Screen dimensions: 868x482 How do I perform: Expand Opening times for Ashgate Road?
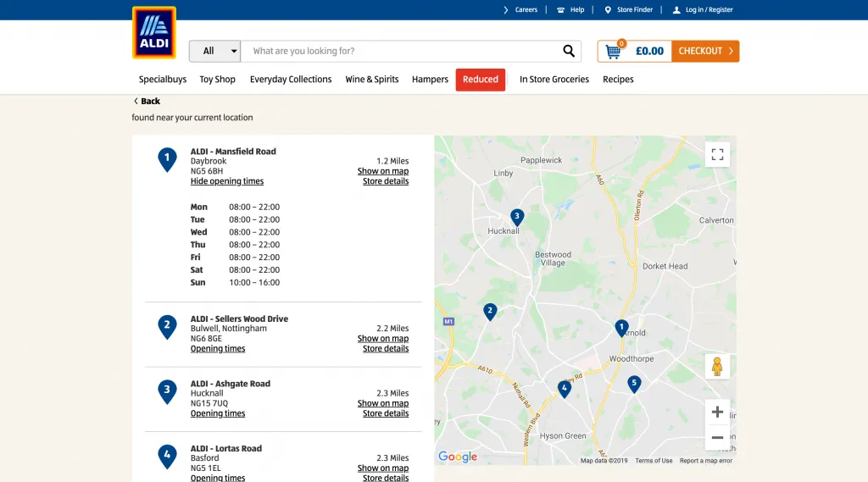pos(218,413)
